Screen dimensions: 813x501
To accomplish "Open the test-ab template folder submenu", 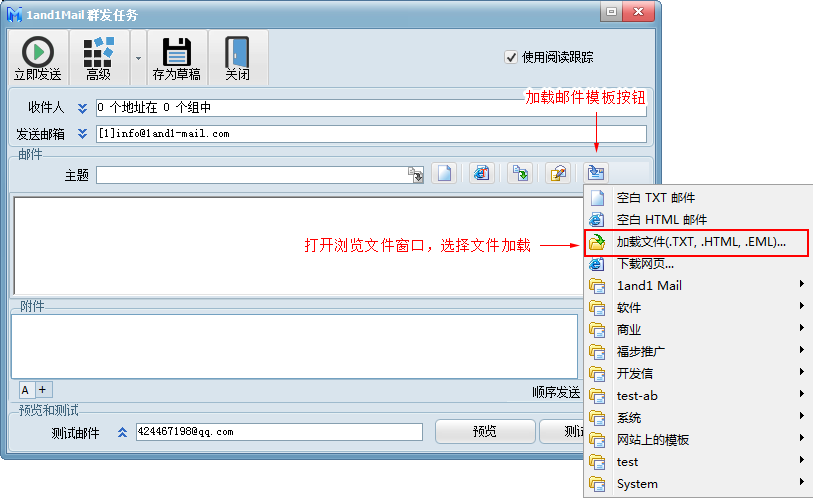I will [x=697, y=396].
